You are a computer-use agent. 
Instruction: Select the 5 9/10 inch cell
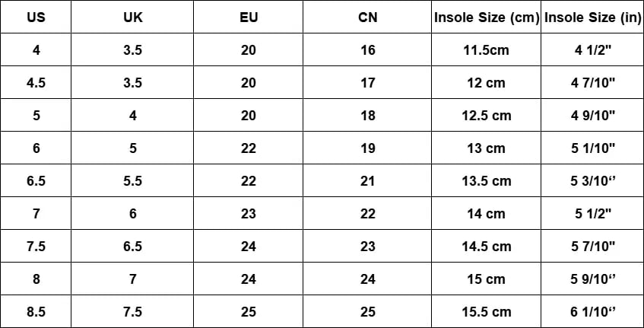[x=592, y=279]
